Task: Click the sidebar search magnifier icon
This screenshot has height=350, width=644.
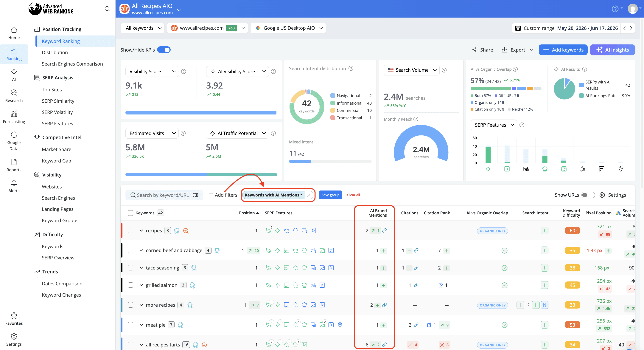Action: pos(107,9)
